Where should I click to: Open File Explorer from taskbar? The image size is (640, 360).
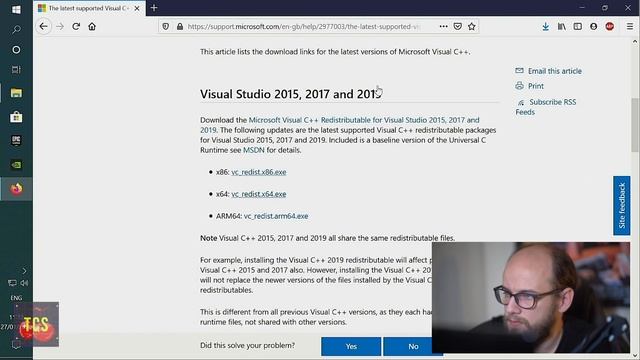click(x=16, y=93)
